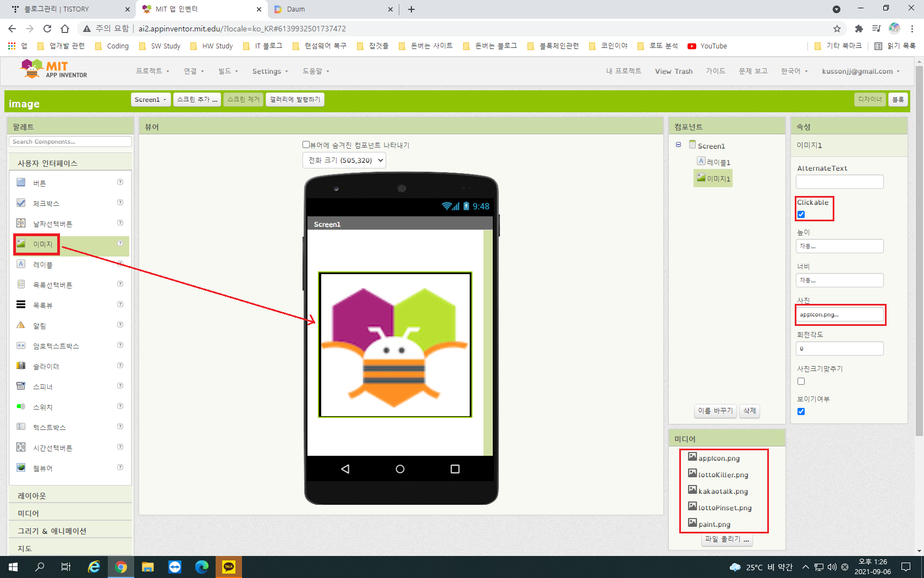Screen dimensions: 924x578
Task: Select the 체크박스 palette icon
Action: (x=21, y=203)
